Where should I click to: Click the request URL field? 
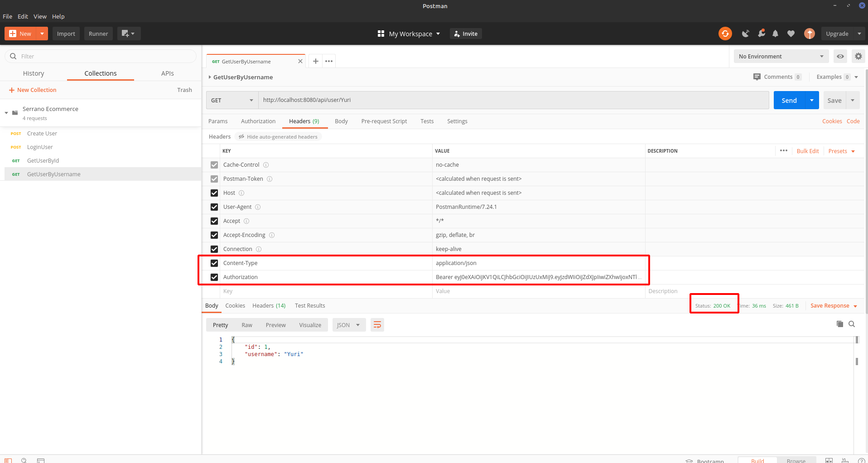514,100
